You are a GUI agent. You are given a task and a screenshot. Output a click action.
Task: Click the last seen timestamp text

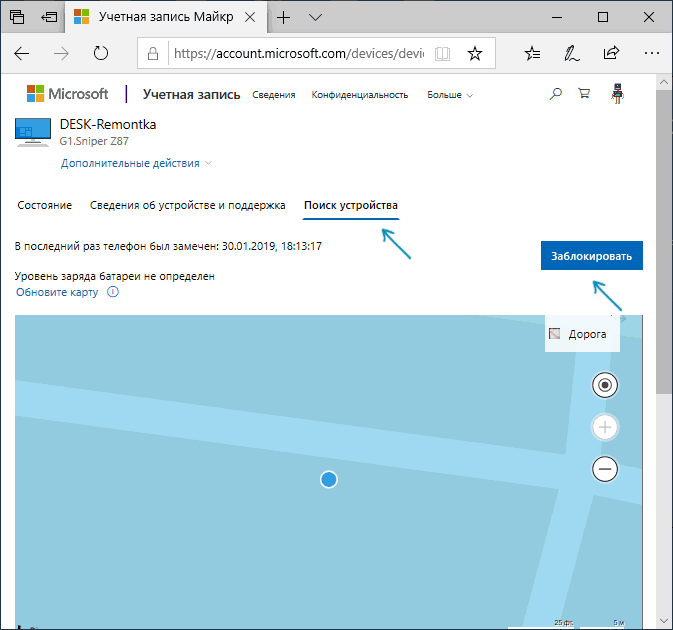168,246
